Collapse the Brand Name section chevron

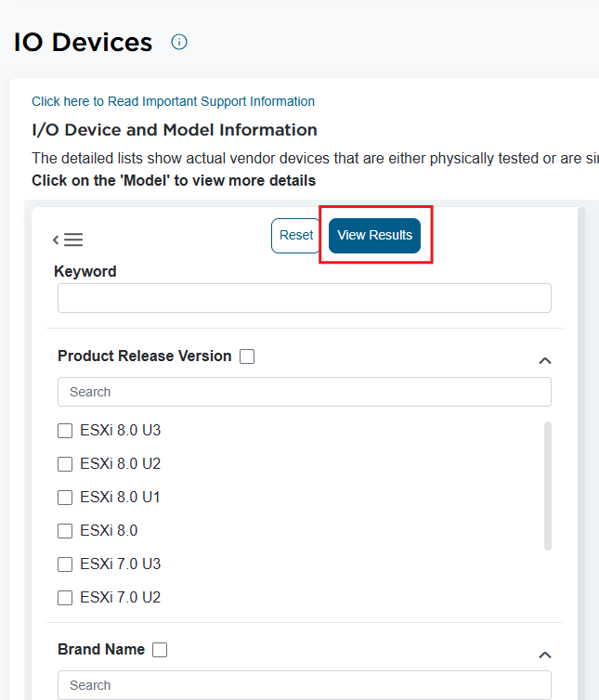point(545,655)
